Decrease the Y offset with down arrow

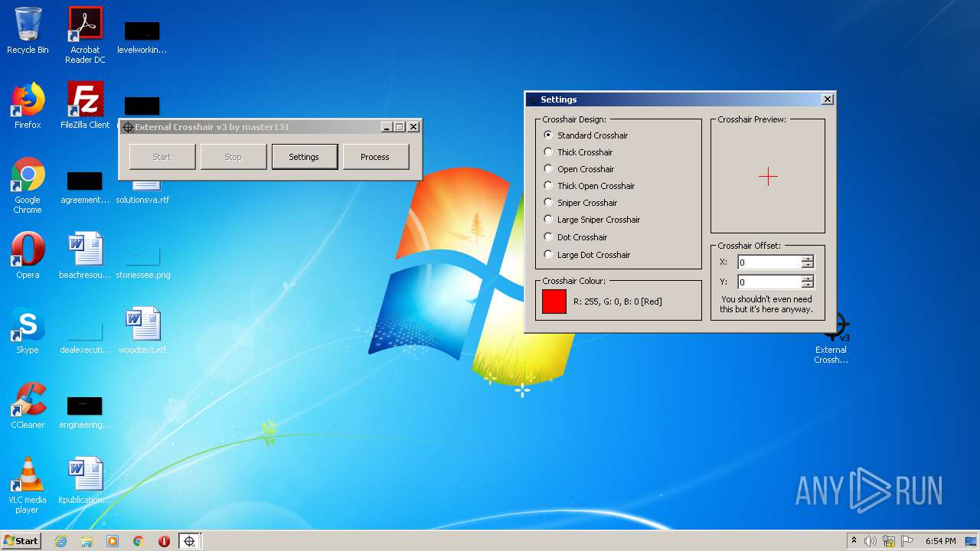pos(808,285)
